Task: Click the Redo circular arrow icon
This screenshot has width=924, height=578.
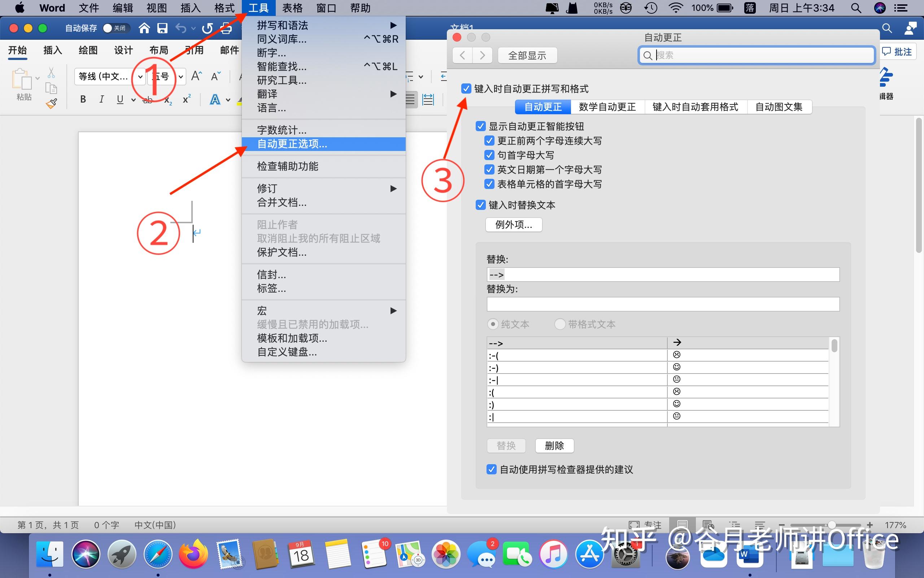Action: (207, 28)
